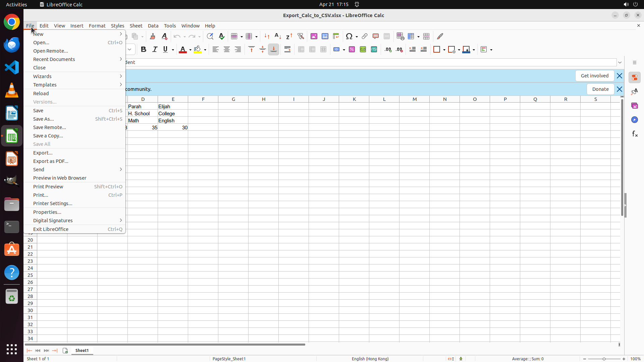Screen dimensions: 644x362
Task: Click the AutoFilter icon
Action: point(301,36)
